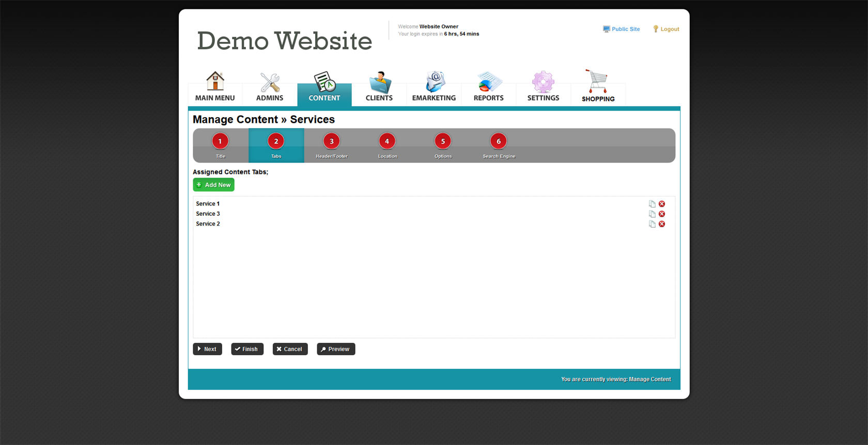
Task: Jump to step 3 Header/Footer
Action: [x=332, y=145]
